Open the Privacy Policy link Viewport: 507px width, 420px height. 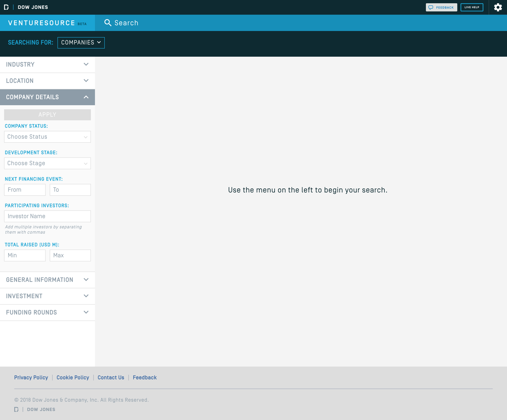point(31,378)
